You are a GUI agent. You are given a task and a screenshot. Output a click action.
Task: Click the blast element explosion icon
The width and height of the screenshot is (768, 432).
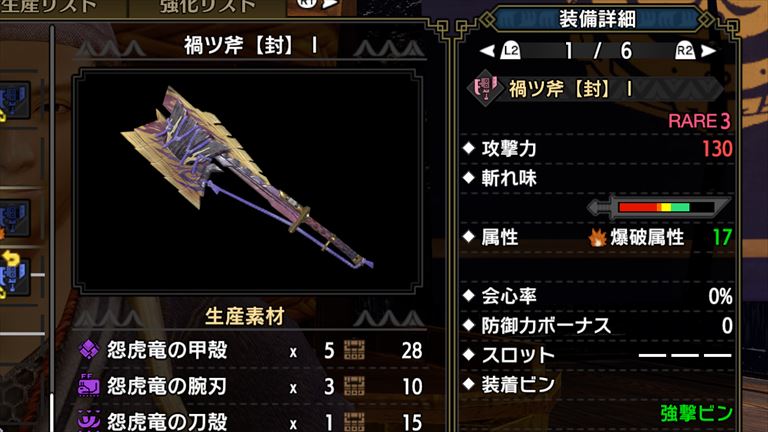[x=598, y=238]
